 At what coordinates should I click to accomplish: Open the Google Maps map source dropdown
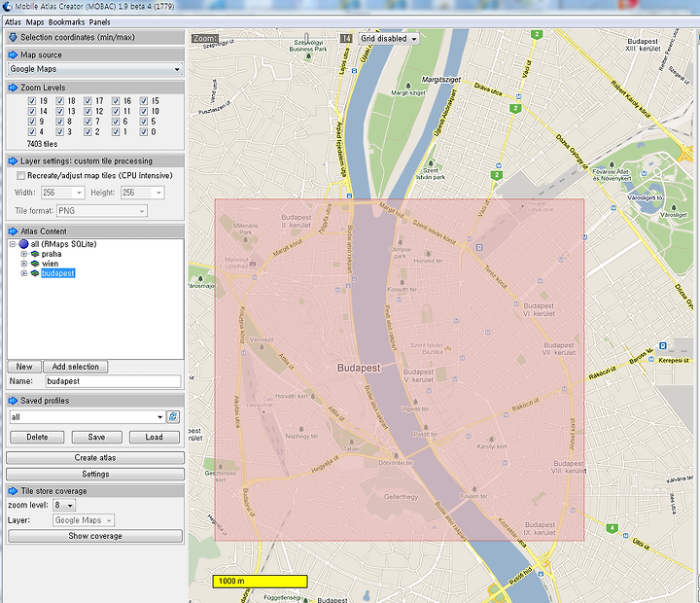click(95, 69)
